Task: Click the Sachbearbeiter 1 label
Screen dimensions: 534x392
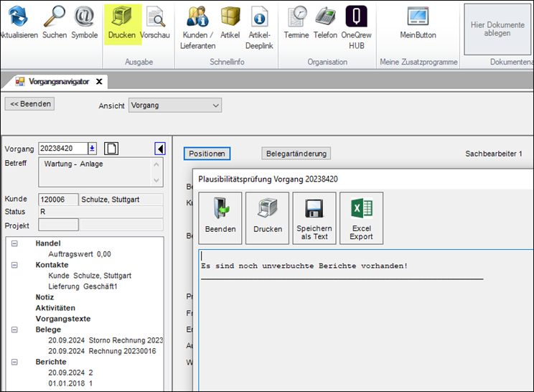Action: 494,154
